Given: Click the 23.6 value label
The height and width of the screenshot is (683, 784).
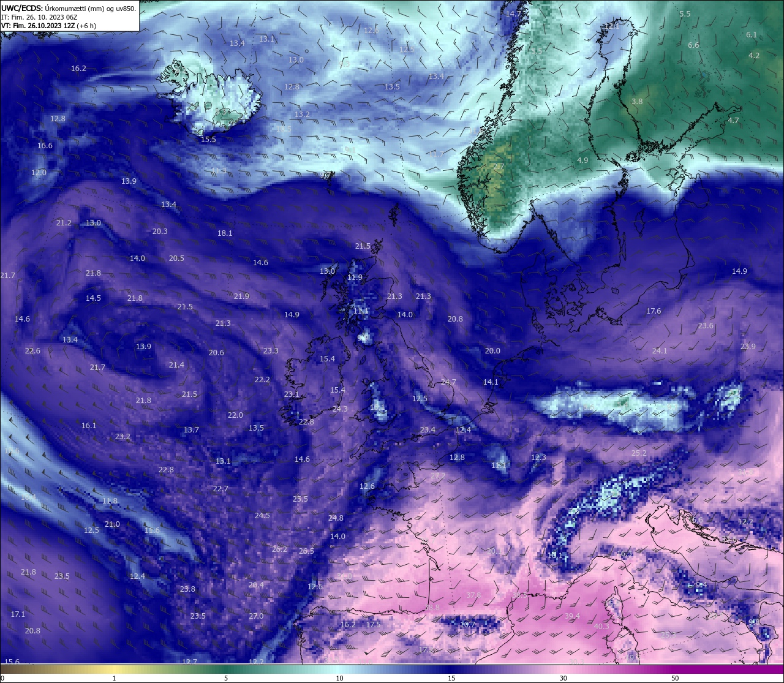Looking at the screenshot, I should 706,326.
